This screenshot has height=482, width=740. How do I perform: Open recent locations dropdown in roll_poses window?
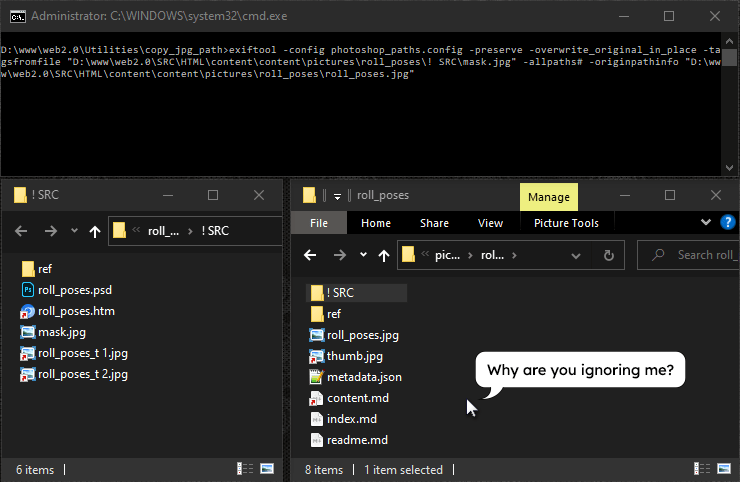[363, 256]
